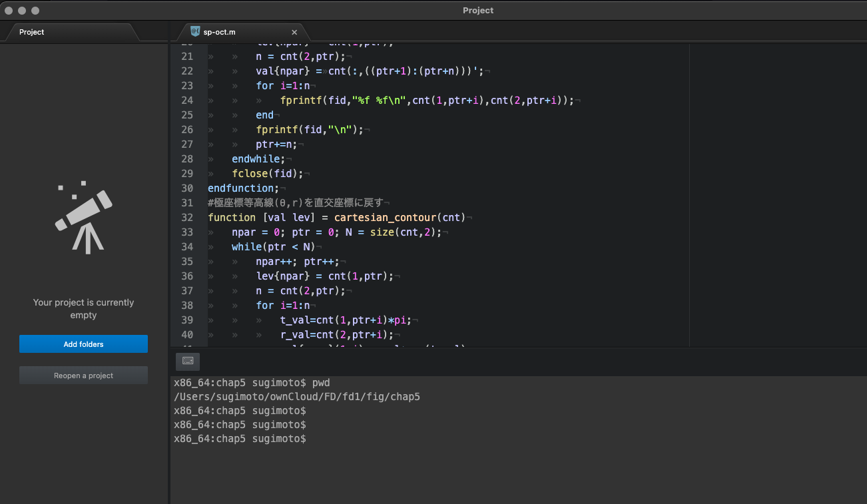Click 'ptr+=n;' on line 27

click(x=277, y=144)
